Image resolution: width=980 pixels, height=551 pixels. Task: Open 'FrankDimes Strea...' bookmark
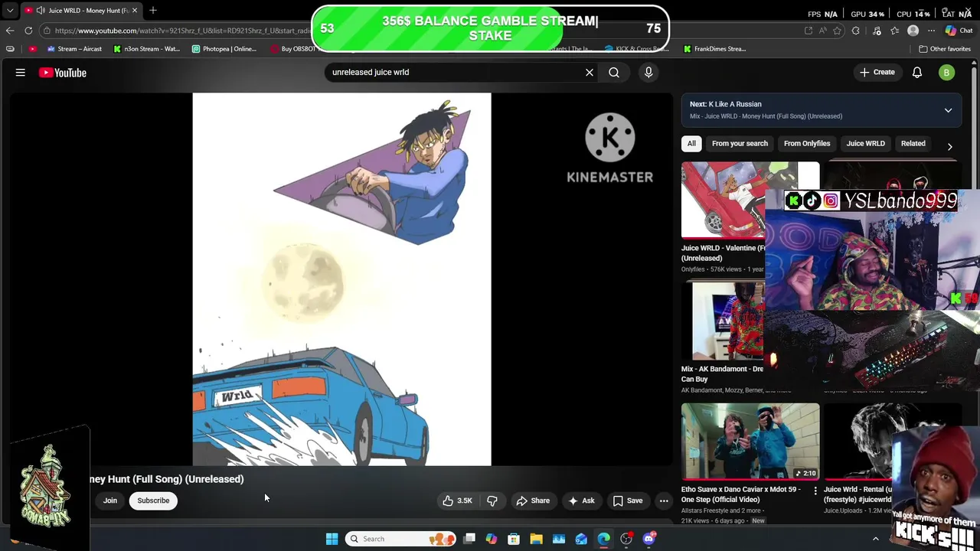pyautogui.click(x=714, y=49)
